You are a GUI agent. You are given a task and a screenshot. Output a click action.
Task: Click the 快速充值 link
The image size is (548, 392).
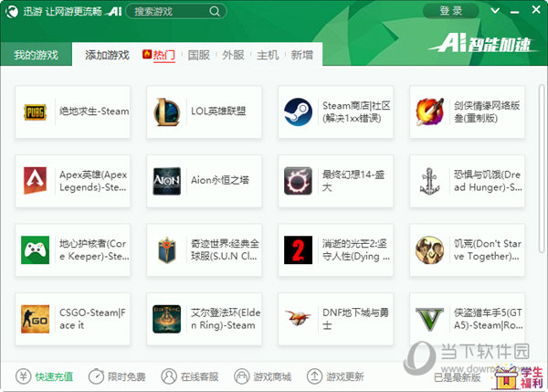(54, 376)
